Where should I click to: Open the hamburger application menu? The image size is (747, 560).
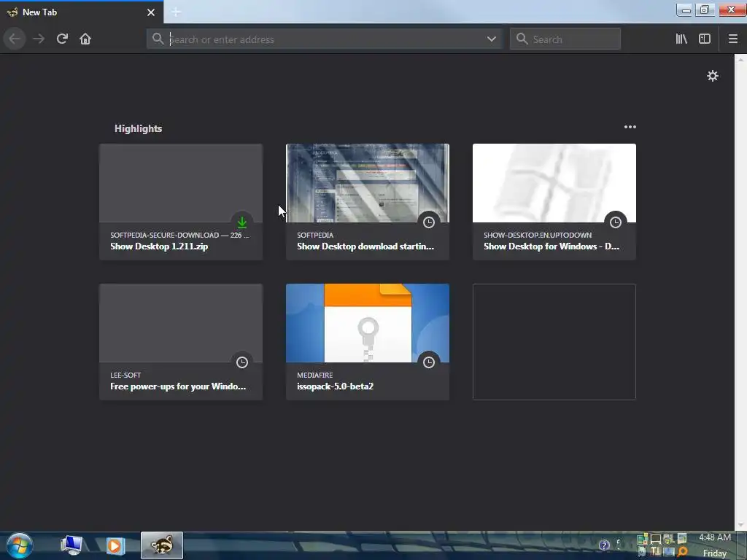coord(732,39)
